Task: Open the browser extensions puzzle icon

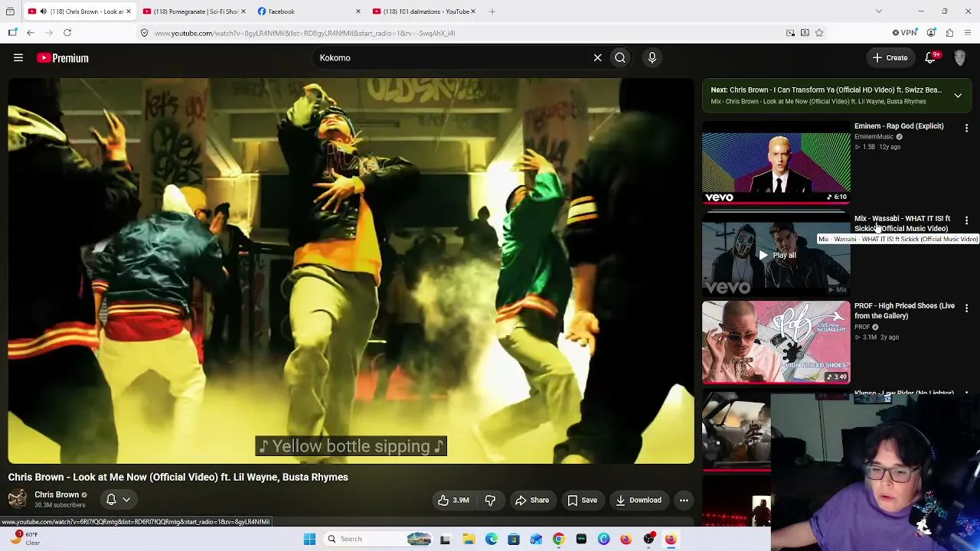Action: pos(949,33)
